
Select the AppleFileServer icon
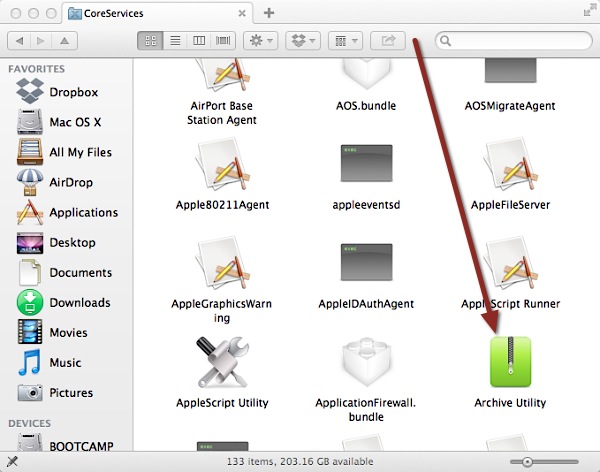coord(510,163)
